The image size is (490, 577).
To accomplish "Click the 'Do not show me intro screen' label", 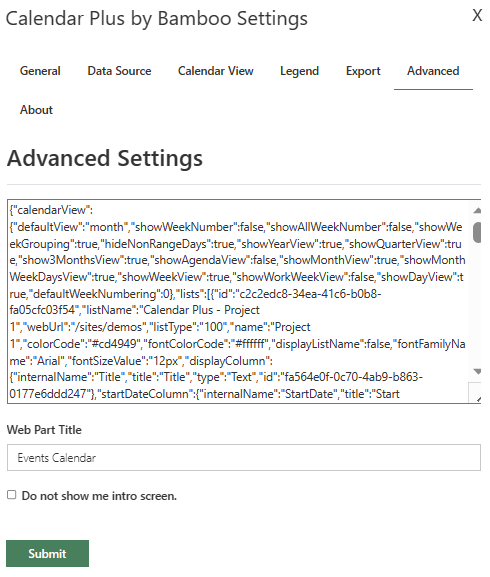I will [x=99, y=496].
